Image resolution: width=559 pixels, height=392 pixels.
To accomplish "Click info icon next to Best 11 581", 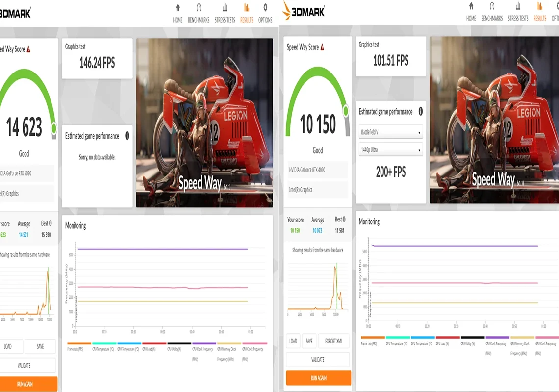I will coord(344,219).
